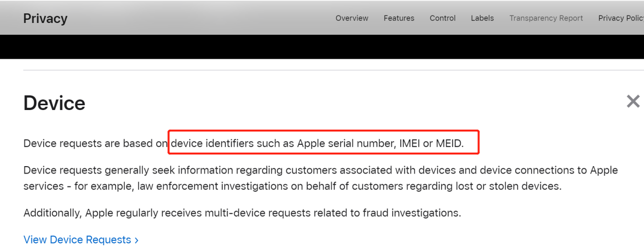Open the Overview tab
The height and width of the screenshot is (250, 644).
point(352,18)
